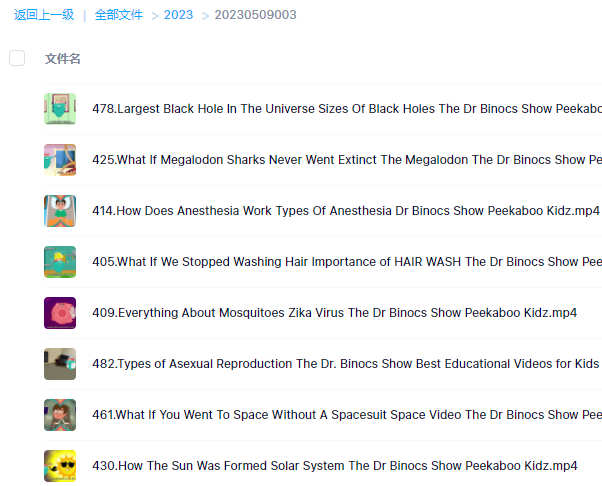
Task: Toggle the select-all checkbox beside 文件名
Action: [x=17, y=58]
